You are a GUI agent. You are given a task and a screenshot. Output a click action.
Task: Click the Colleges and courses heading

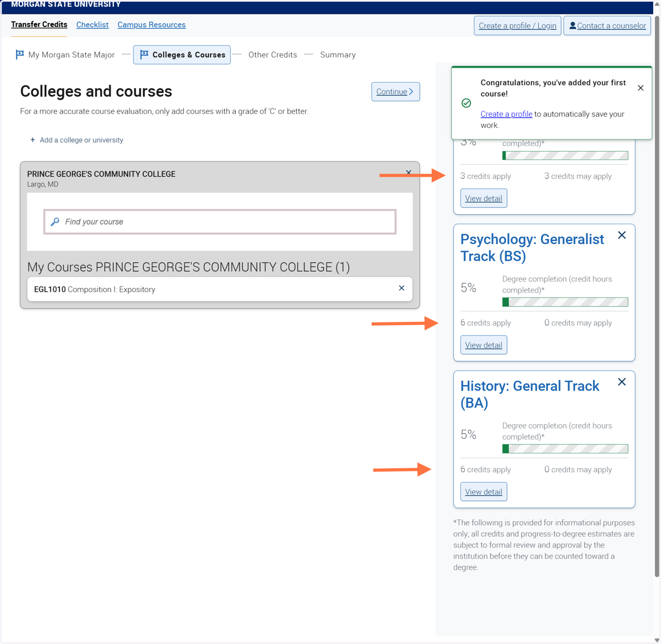[x=96, y=91]
